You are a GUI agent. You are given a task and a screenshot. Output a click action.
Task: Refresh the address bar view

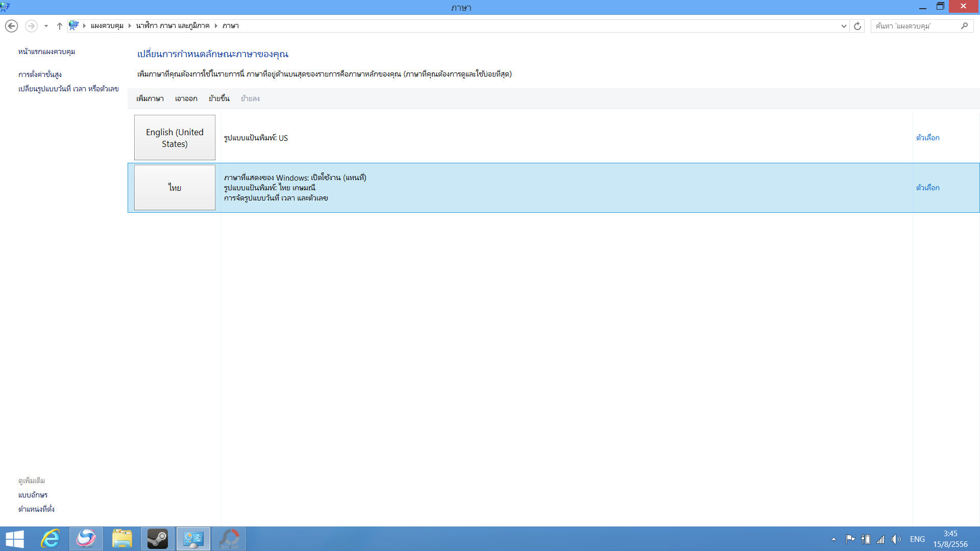tap(857, 26)
